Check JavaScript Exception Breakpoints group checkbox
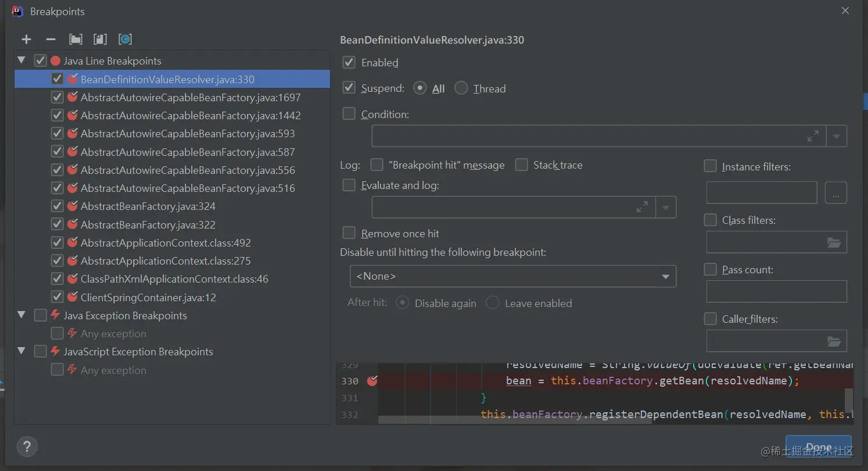This screenshot has height=471, width=868. click(40, 351)
